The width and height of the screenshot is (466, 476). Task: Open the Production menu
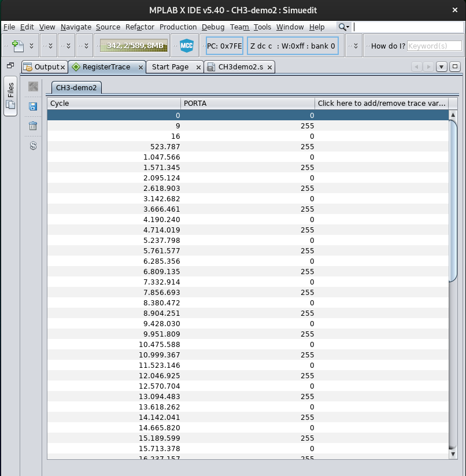[178, 27]
